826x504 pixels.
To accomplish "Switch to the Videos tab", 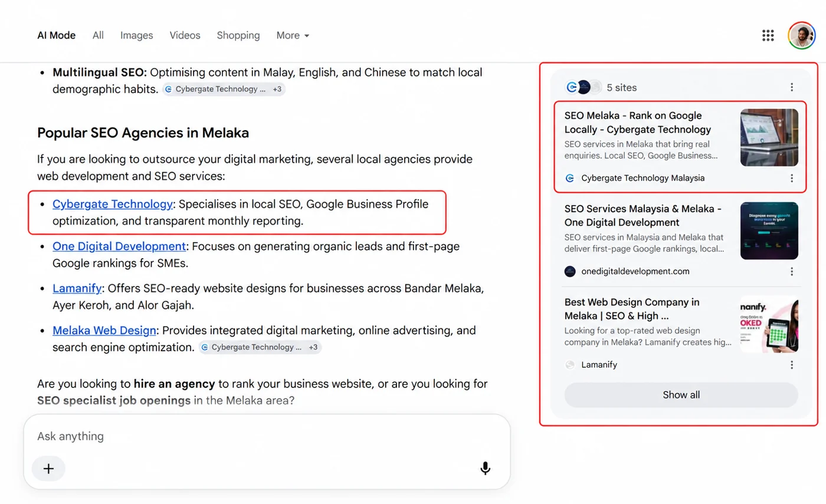I will point(185,35).
